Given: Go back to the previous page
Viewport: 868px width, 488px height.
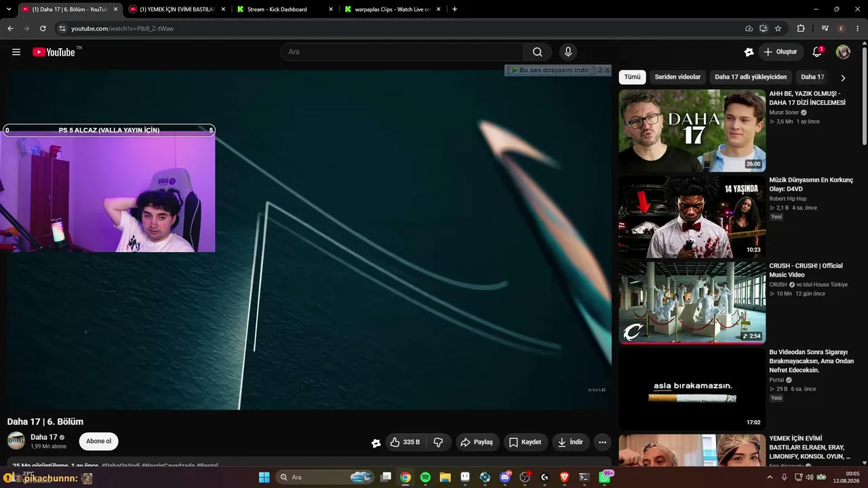Looking at the screenshot, I should coord(10,28).
